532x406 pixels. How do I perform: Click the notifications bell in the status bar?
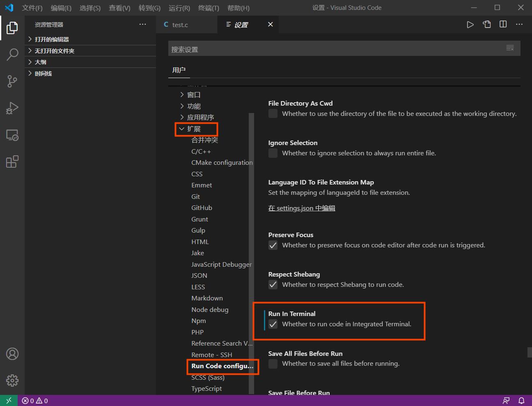point(521,400)
